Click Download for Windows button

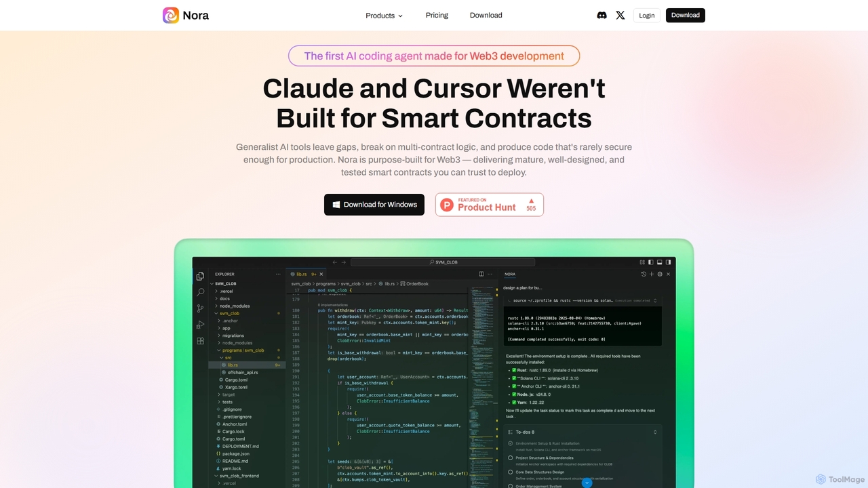pos(374,205)
